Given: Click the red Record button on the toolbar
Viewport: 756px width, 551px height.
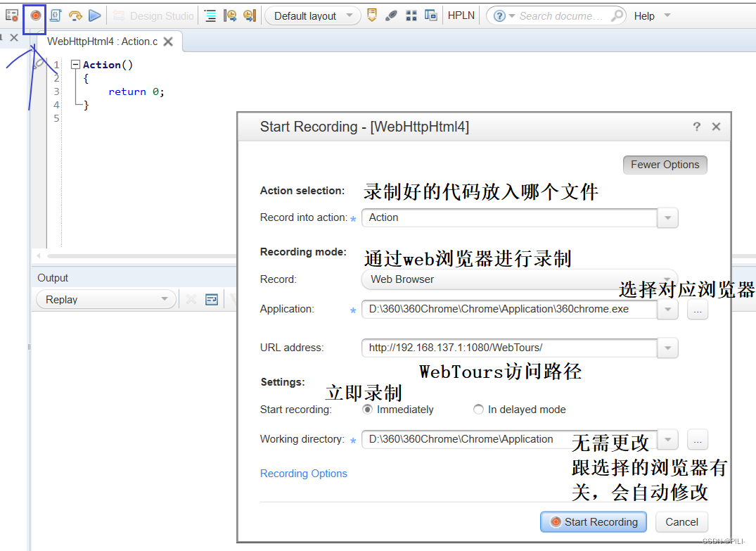Looking at the screenshot, I should pyautogui.click(x=34, y=15).
